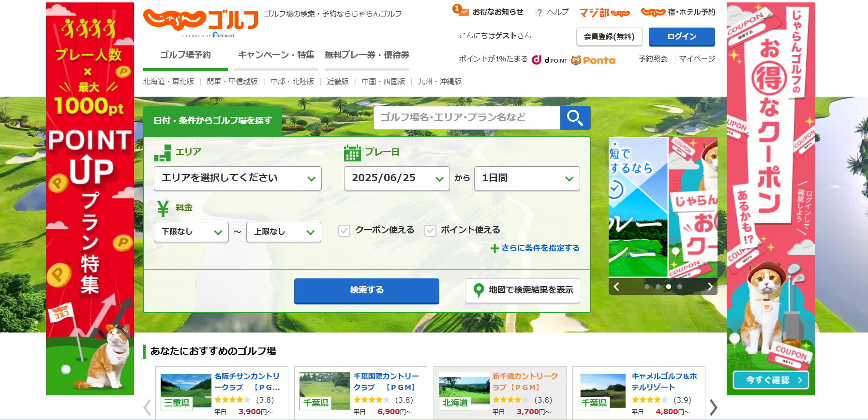Expand さらに条件を指定する options

pyautogui.click(x=540, y=248)
